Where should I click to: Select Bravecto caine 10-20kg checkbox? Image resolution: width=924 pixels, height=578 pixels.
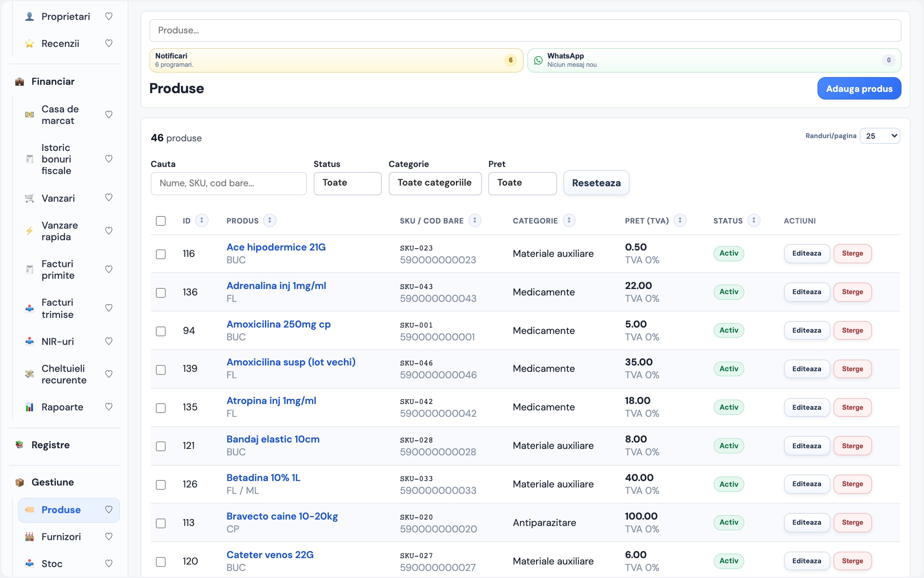[x=161, y=523]
